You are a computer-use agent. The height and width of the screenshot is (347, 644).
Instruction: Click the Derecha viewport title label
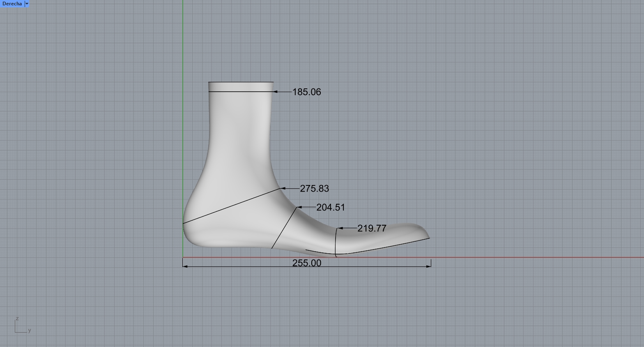[12, 4]
